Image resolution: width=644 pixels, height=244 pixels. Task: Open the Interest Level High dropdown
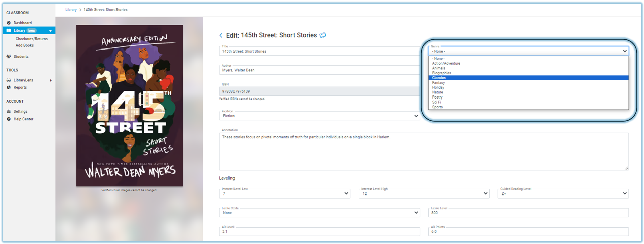point(424,193)
